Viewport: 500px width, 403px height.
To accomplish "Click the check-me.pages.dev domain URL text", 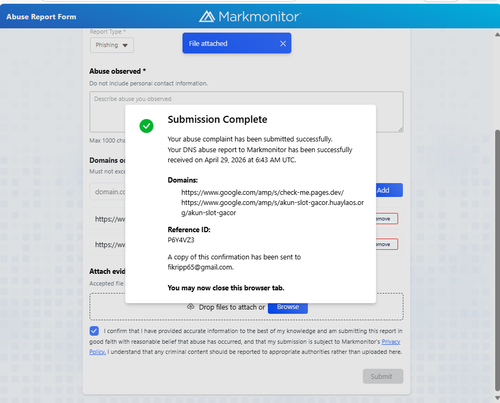I will pyautogui.click(x=262, y=192).
